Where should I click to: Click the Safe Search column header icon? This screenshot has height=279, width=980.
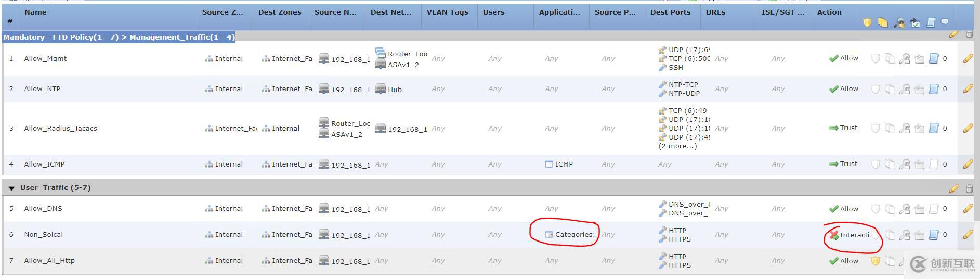(x=899, y=22)
